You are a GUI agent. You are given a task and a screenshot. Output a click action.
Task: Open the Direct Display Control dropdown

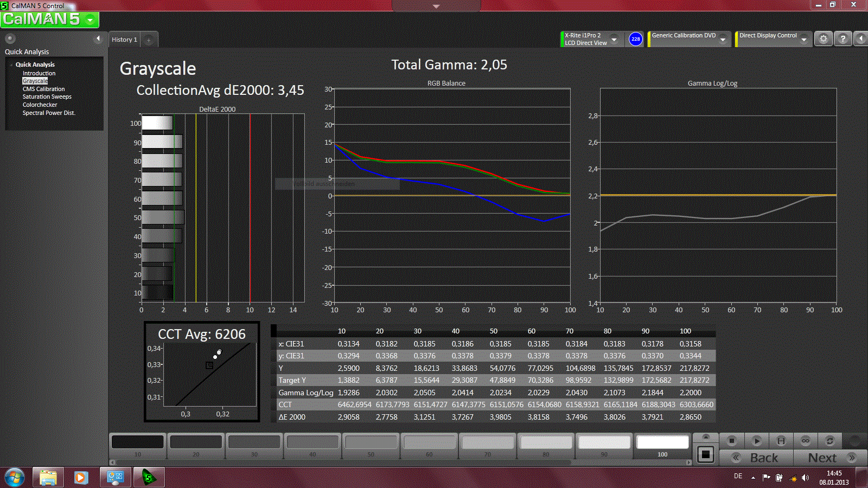(804, 39)
